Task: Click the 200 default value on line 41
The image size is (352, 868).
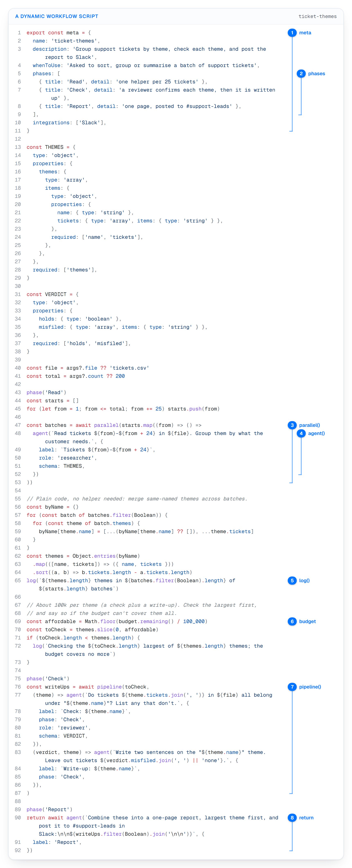Action: point(120,376)
